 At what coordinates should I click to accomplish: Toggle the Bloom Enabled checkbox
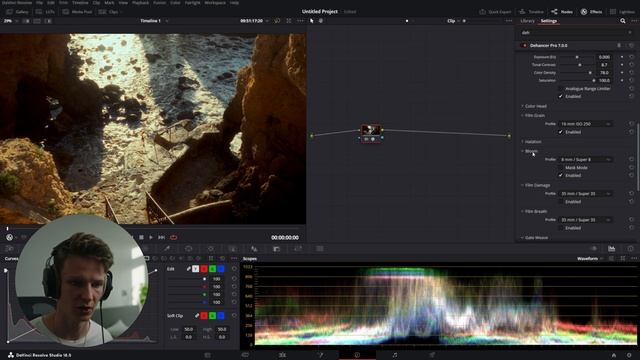(x=560, y=175)
